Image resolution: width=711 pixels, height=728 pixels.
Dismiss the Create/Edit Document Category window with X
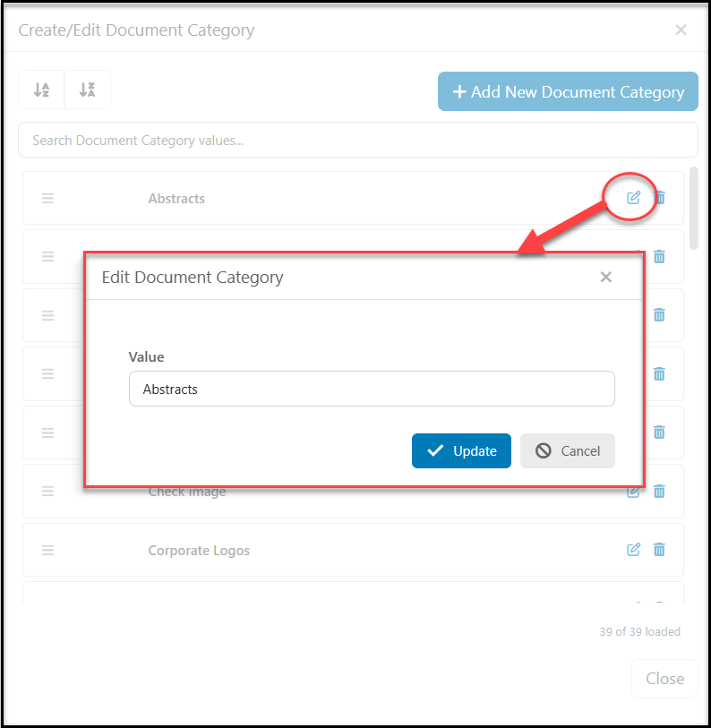point(681,30)
